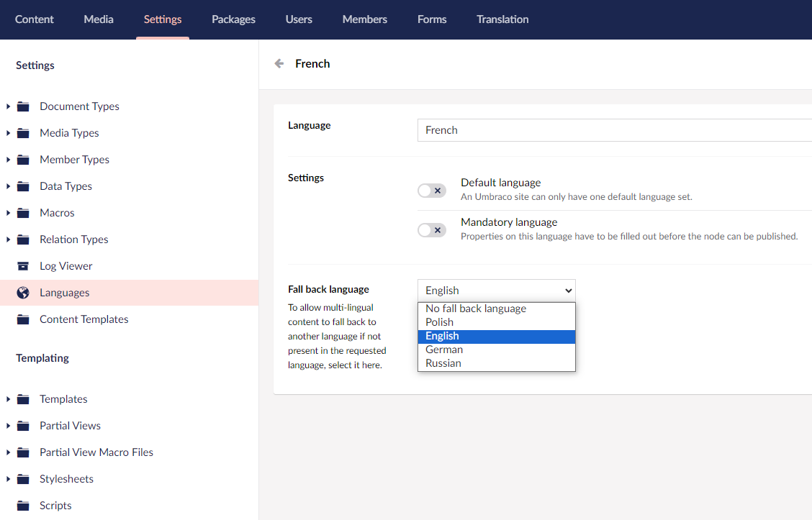812x520 pixels.
Task: Expand the Templates tree node
Action: (x=9, y=398)
